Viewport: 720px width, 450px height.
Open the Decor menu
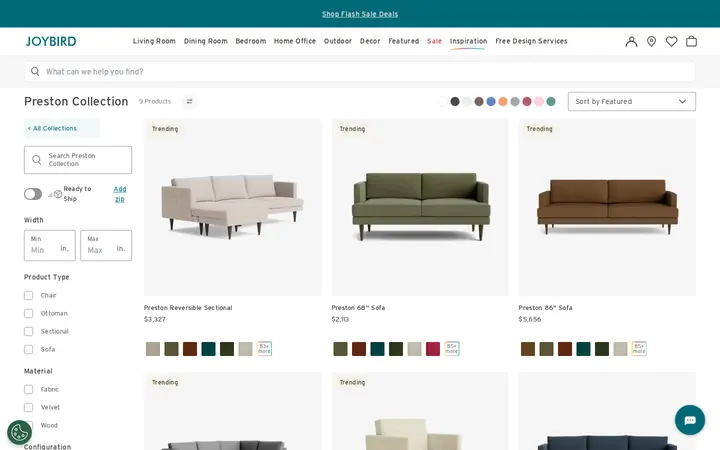370,41
